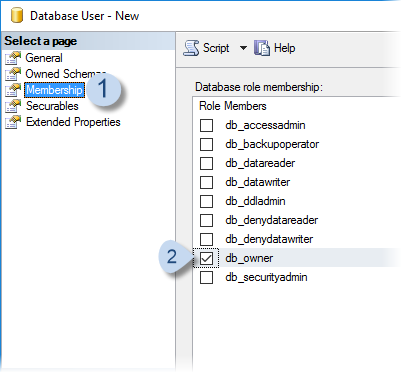
Task: Check the db_datareader role checkbox
Action: 206,163
